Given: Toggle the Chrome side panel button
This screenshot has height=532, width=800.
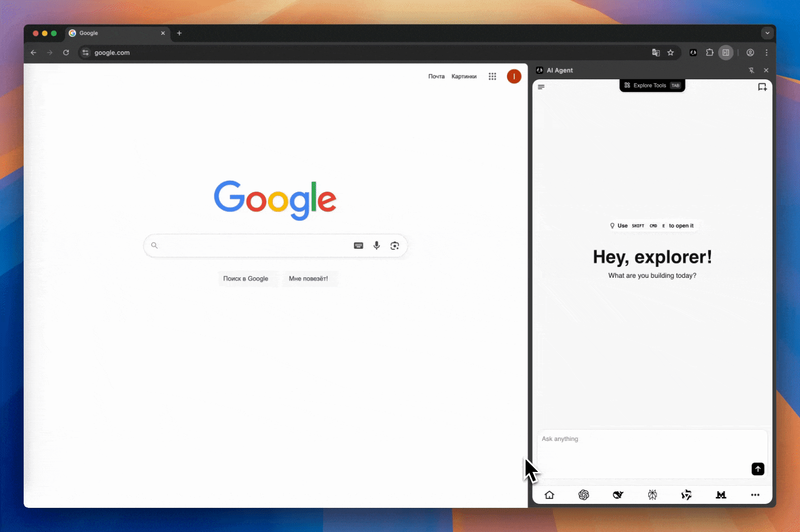Looking at the screenshot, I should click(x=726, y=53).
